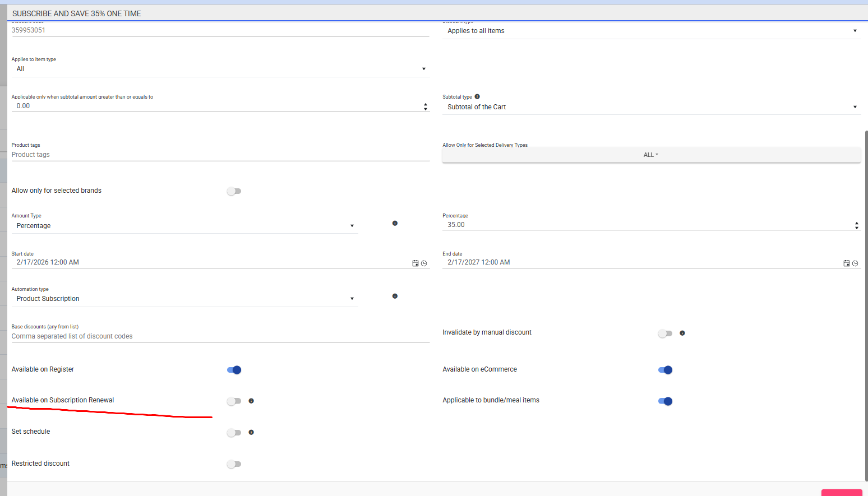The image size is (868, 496).
Task: Click the Product tags input field
Action: tap(220, 155)
